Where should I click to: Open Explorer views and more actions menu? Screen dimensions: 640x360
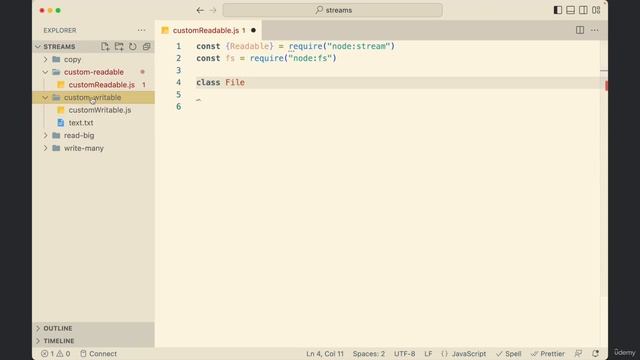tap(141, 30)
